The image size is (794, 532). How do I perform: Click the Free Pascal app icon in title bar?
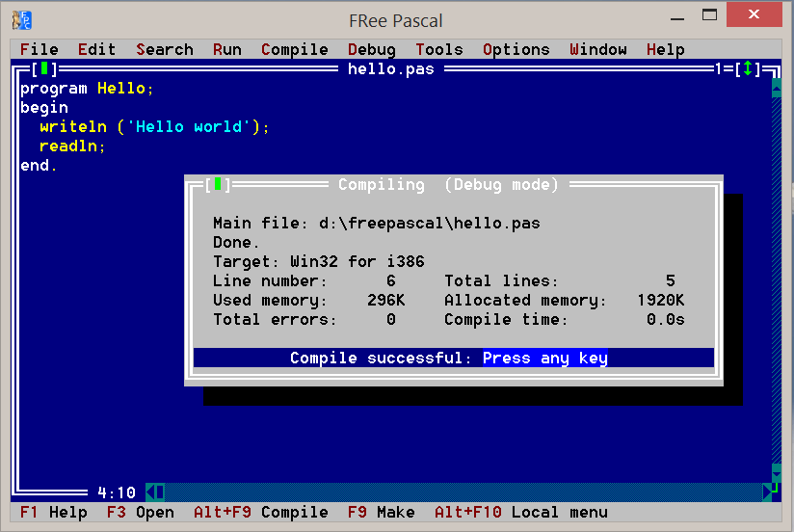22,20
